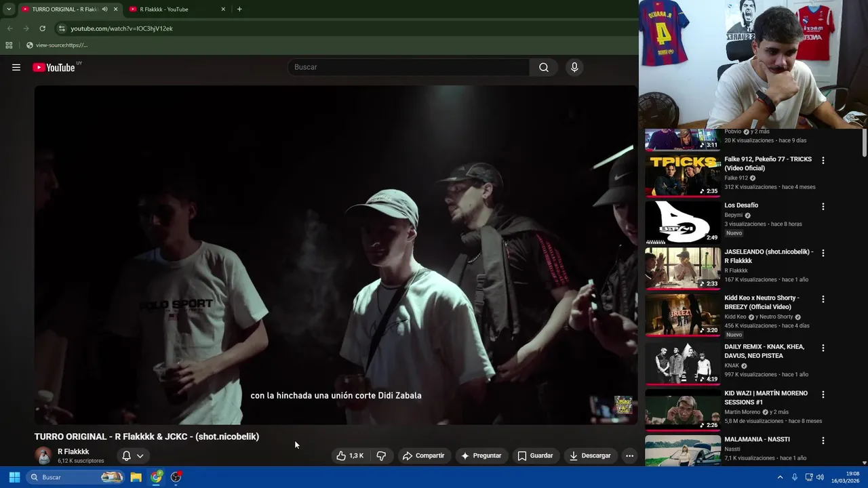
Task: Open options menu for JASELEANDO video
Action: coord(823,253)
